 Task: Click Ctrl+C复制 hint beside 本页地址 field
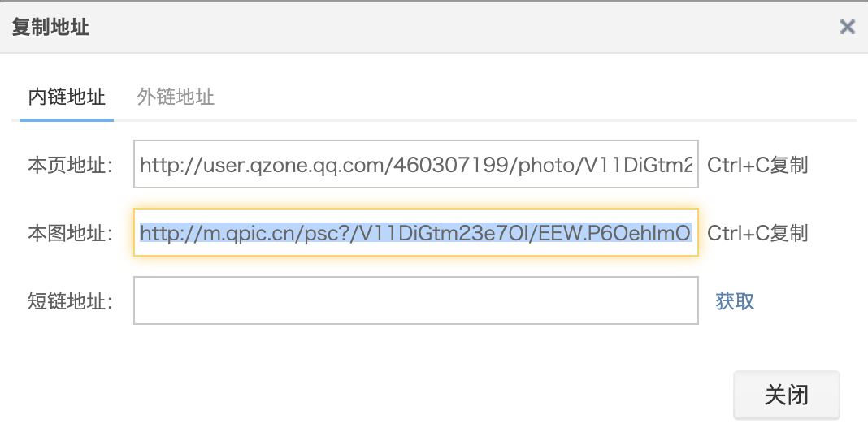tap(757, 166)
